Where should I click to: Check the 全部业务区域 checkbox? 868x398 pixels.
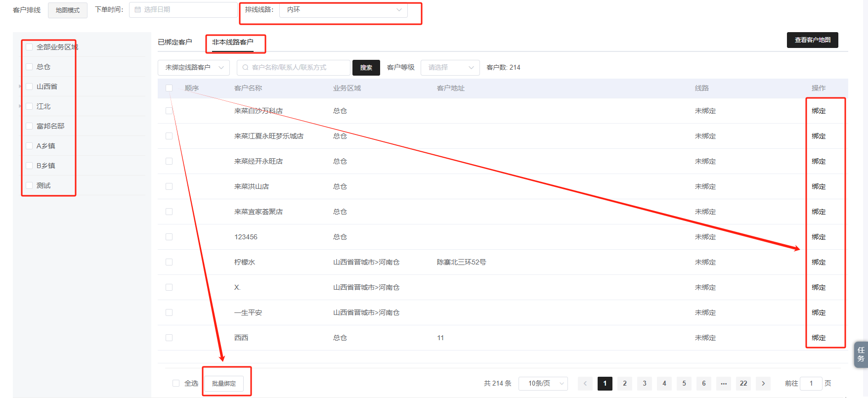(x=29, y=47)
